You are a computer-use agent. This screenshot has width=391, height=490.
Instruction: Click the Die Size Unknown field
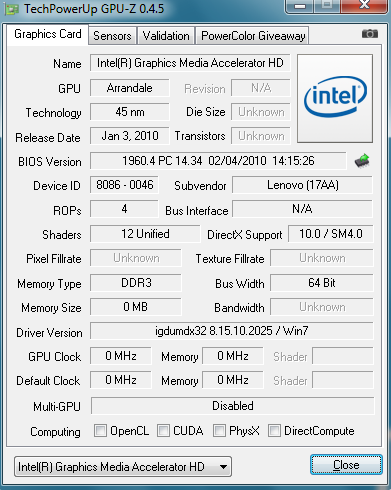[x=261, y=112]
